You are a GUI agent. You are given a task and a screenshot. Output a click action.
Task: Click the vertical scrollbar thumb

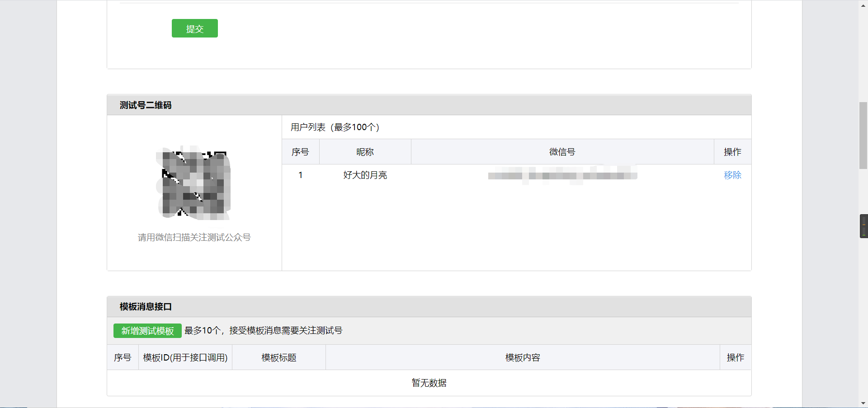(863, 136)
